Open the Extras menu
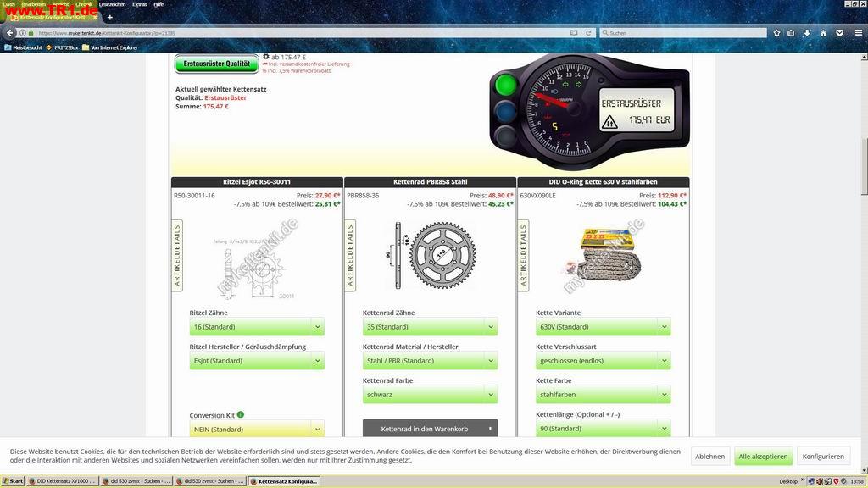 (140, 4)
